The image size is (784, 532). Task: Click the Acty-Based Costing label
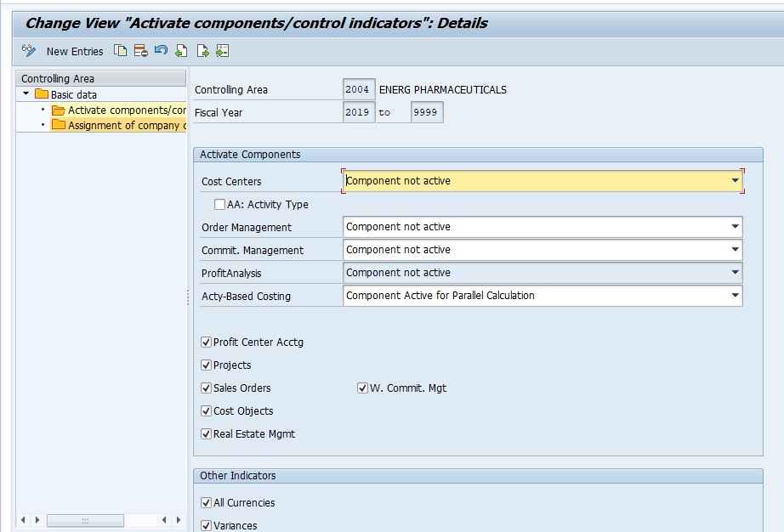246,297
